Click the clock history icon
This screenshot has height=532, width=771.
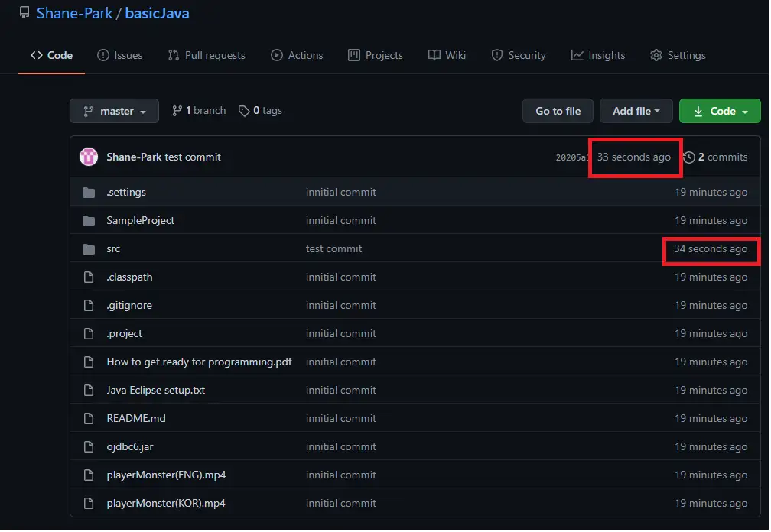click(x=689, y=157)
